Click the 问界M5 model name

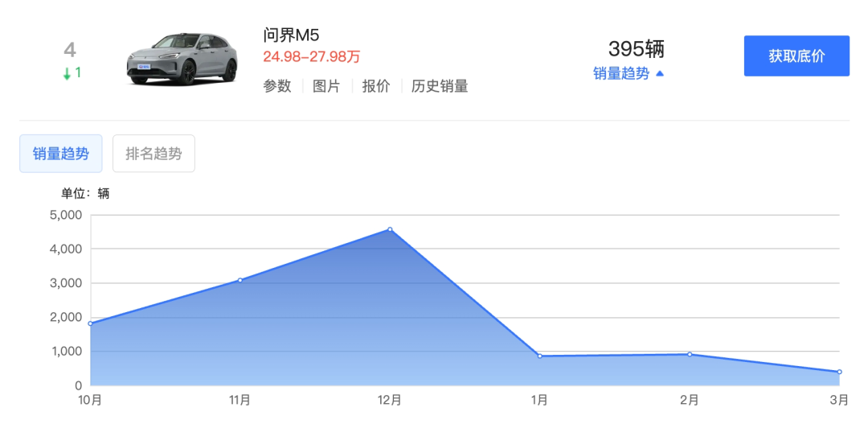point(292,35)
